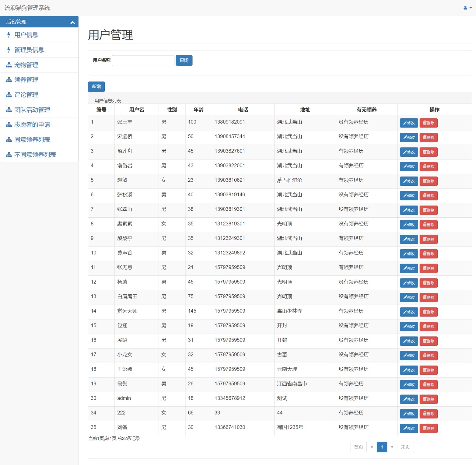Click the sitemap icon beside 志愿者的申请

tap(9, 125)
